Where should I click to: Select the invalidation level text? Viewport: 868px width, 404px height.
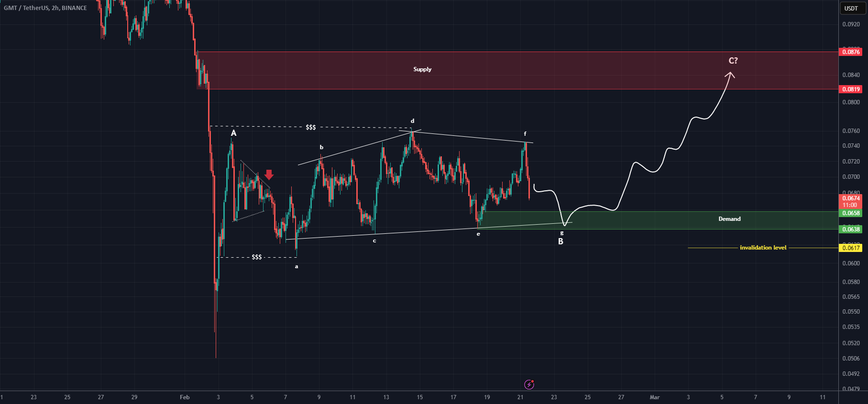pos(763,248)
